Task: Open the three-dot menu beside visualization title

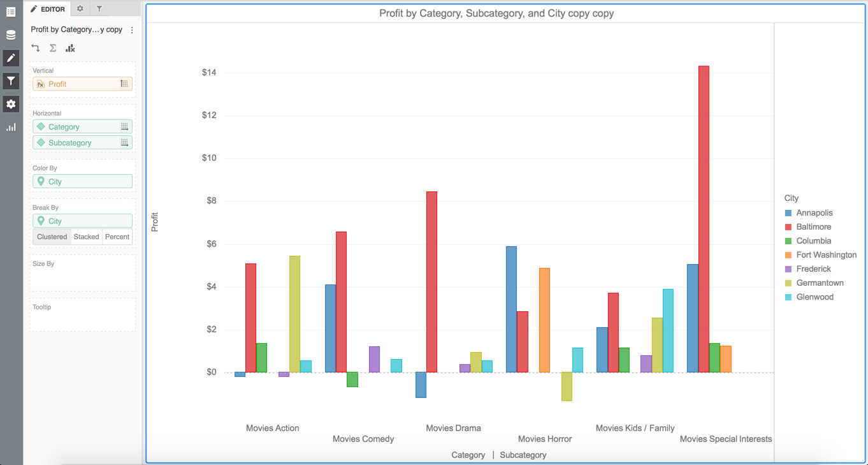Action: tap(132, 30)
